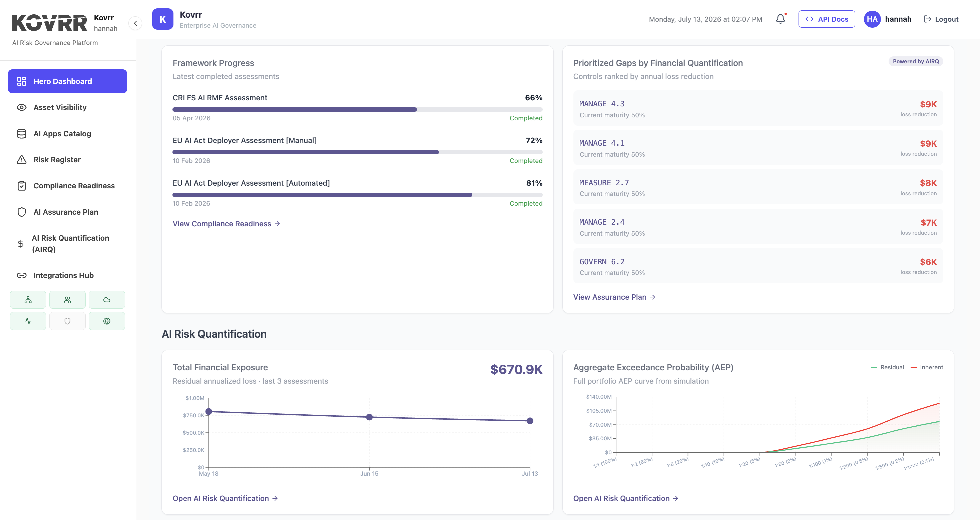Open the users integration tile in sidebar
980x520 pixels.
[x=67, y=300]
